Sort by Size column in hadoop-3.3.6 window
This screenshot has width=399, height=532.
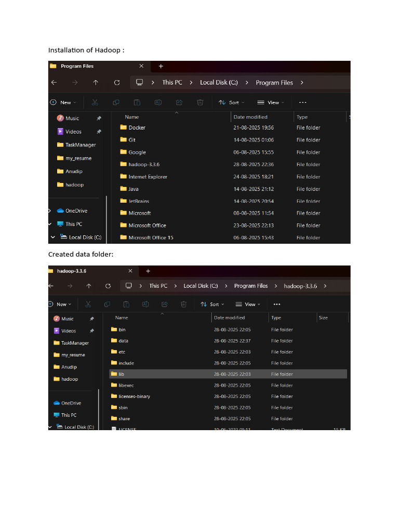(x=323, y=318)
